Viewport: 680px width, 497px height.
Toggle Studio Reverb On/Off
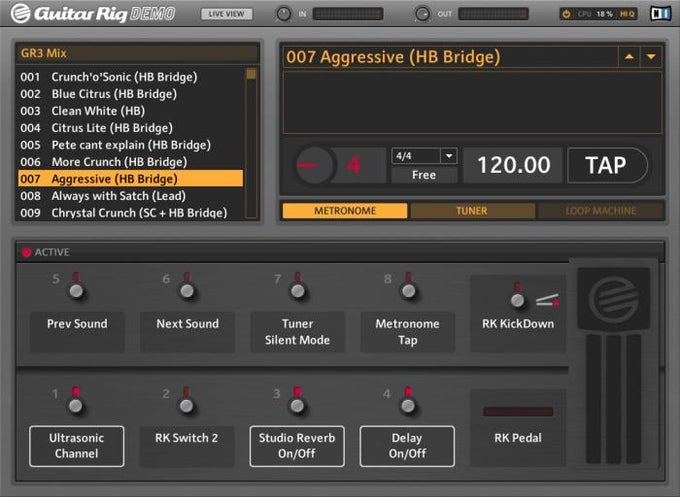297,446
